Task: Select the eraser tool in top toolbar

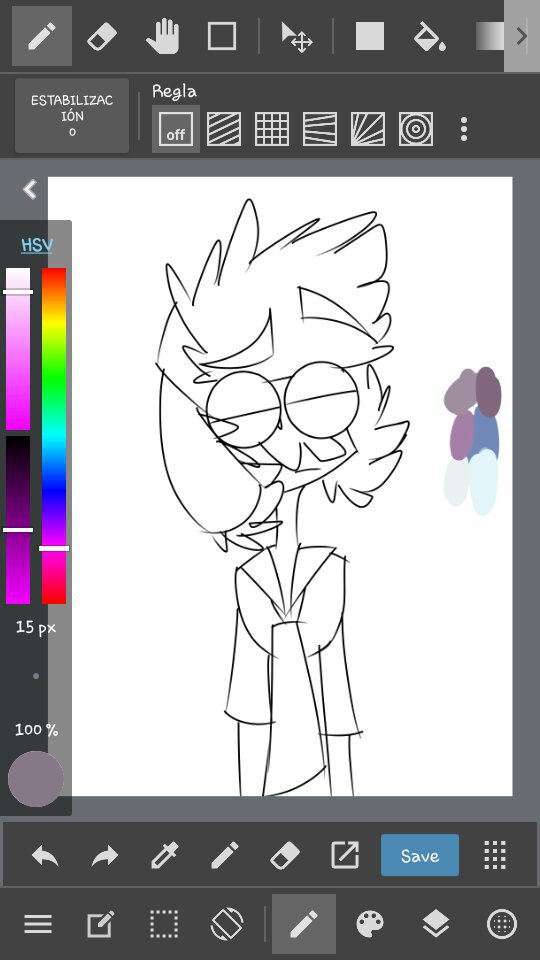Action: [x=102, y=36]
